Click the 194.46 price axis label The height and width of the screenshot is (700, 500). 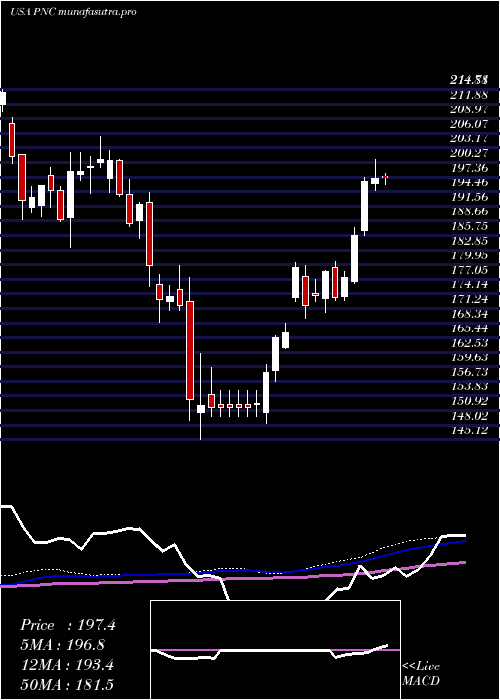pyautogui.click(x=468, y=182)
